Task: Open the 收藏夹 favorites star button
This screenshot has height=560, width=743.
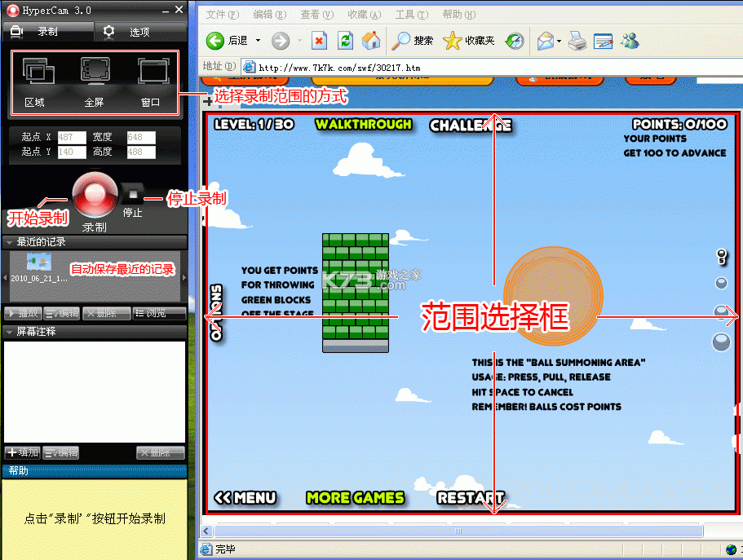Action: [x=469, y=41]
